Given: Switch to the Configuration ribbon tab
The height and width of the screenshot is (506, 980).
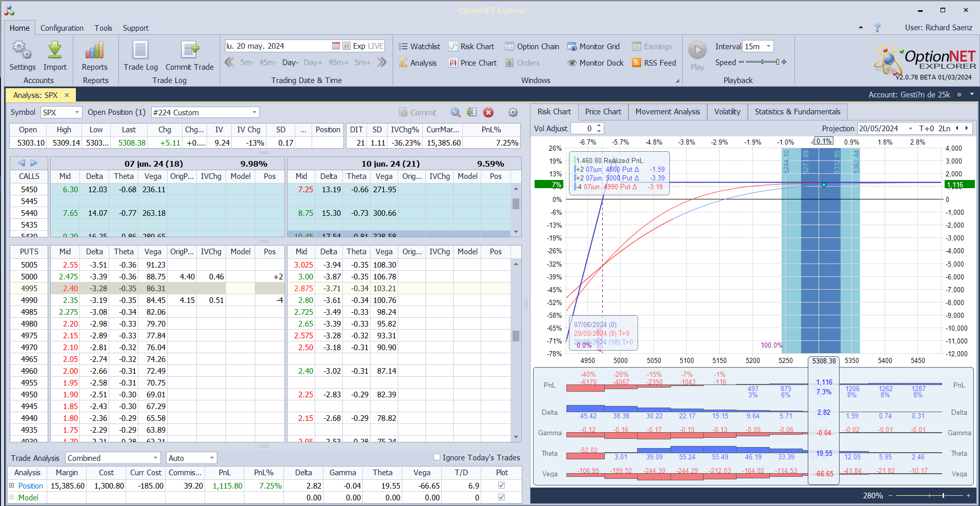Looking at the screenshot, I should (62, 28).
